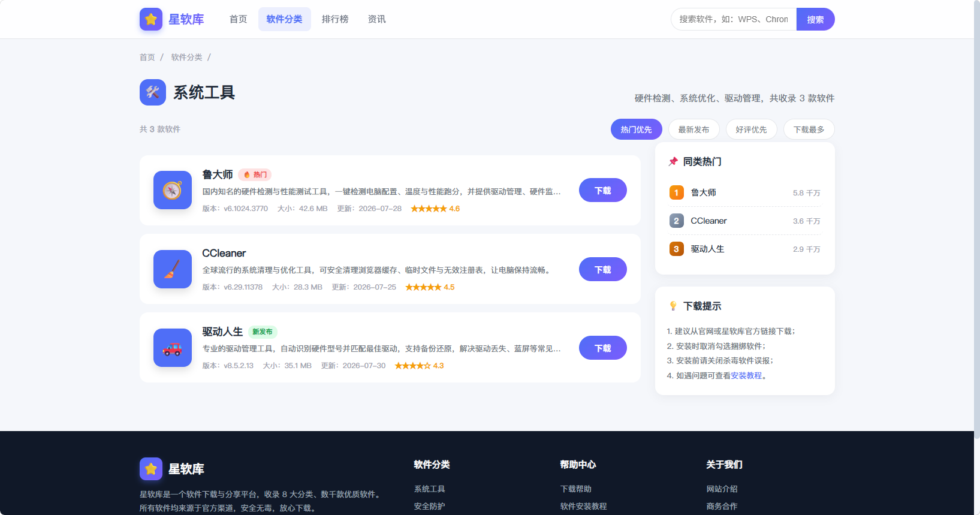The height and width of the screenshot is (515, 980).
Task: Click the 4.3 star rating of 驱动人生
Action: coord(419,366)
